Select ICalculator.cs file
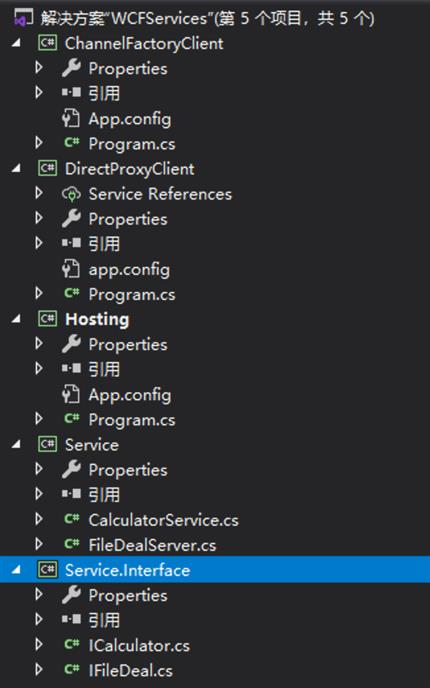The height and width of the screenshot is (688, 430). (x=139, y=645)
